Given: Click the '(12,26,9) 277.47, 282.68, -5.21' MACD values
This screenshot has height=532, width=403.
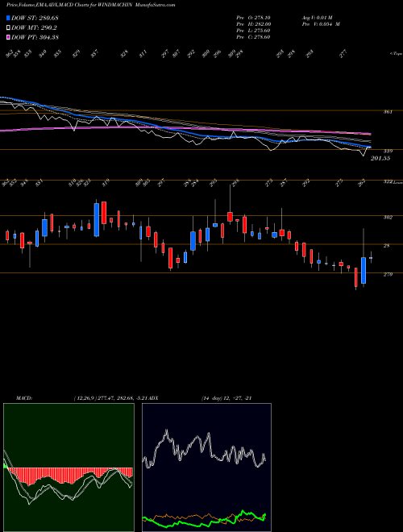Looking at the screenshot, I should tap(110, 397).
